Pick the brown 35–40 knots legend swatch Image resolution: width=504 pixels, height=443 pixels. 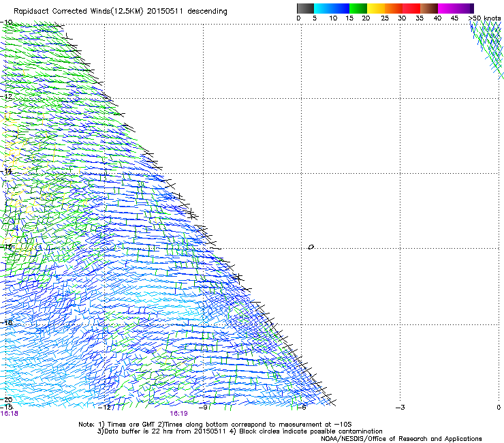click(429, 8)
